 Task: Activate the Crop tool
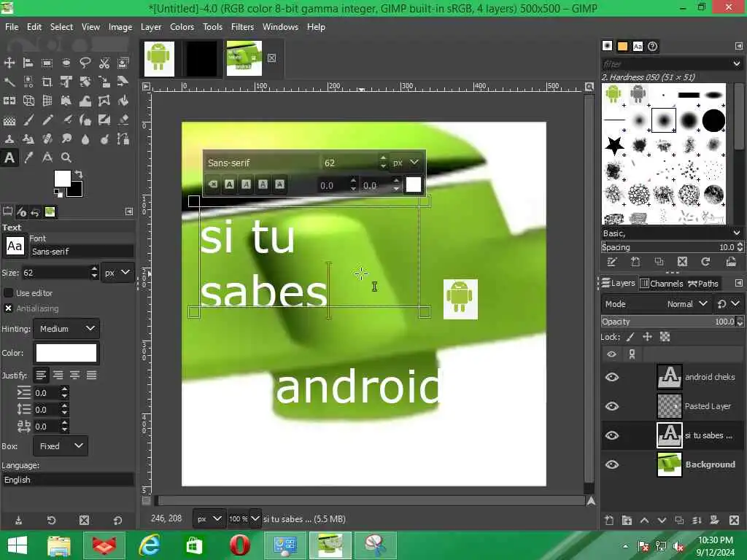coord(47,82)
